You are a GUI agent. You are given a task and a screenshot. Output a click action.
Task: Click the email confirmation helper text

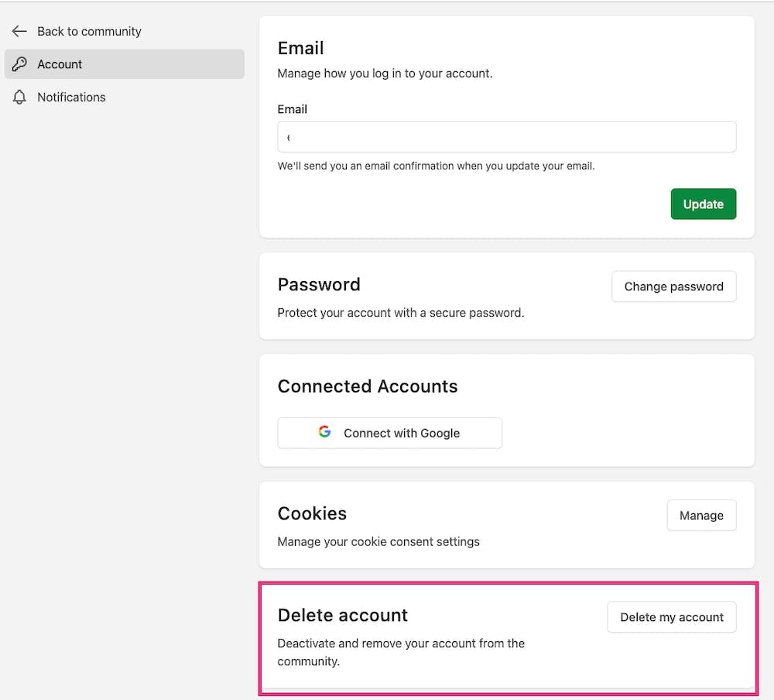[436, 166]
